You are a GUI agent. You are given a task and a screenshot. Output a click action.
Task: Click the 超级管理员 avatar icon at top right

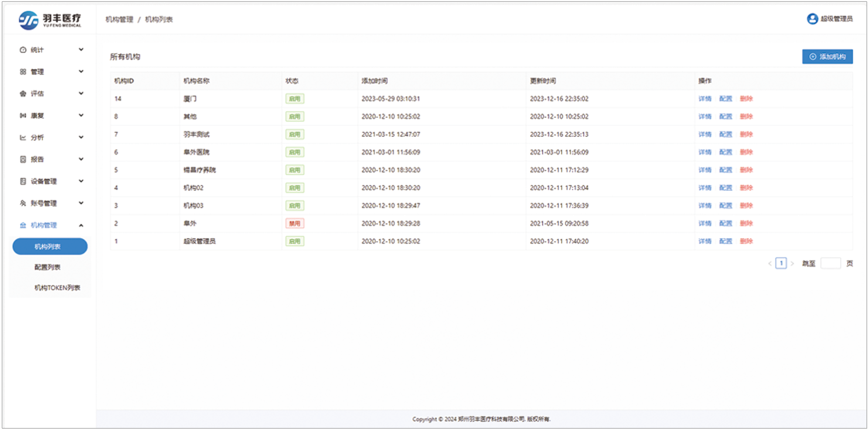(x=812, y=19)
